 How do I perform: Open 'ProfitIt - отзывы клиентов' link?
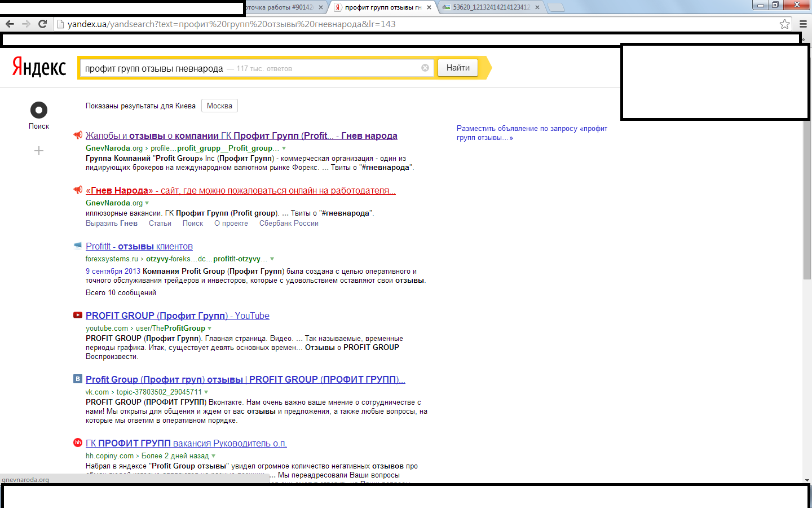point(139,246)
